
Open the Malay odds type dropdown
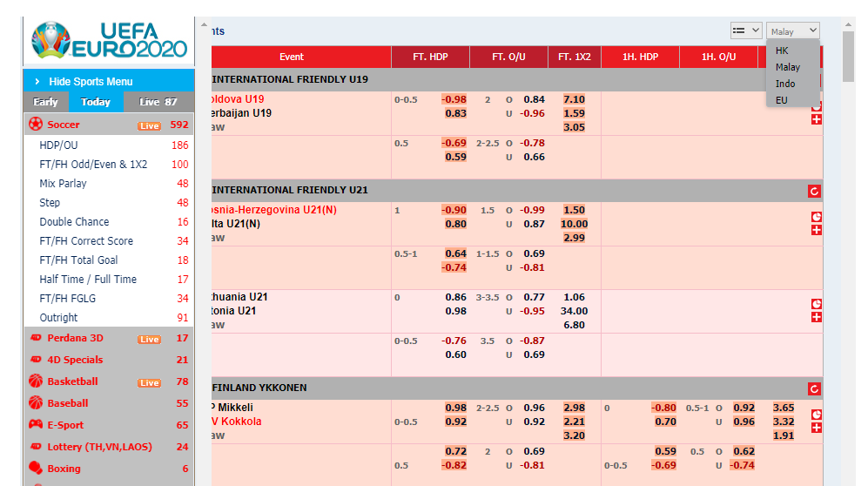[792, 31]
